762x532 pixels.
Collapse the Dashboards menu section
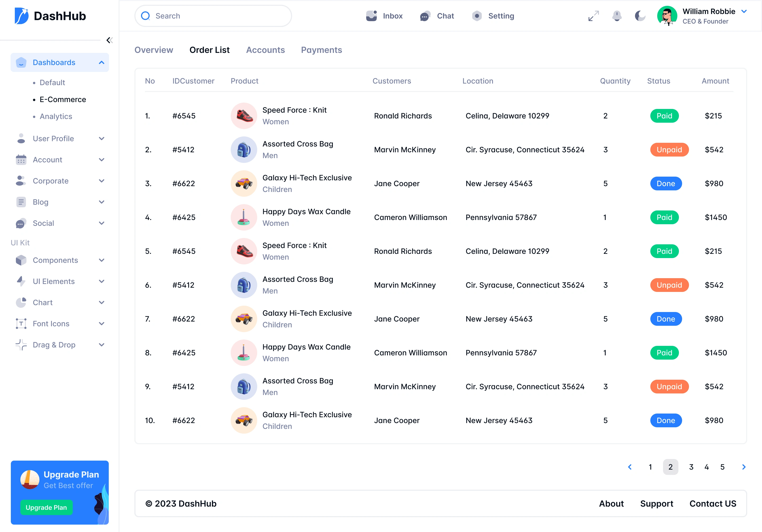click(x=102, y=62)
